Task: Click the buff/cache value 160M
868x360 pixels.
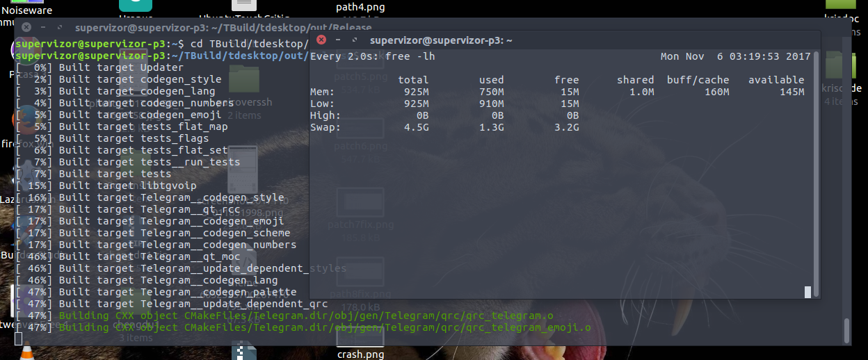Action: (x=716, y=92)
